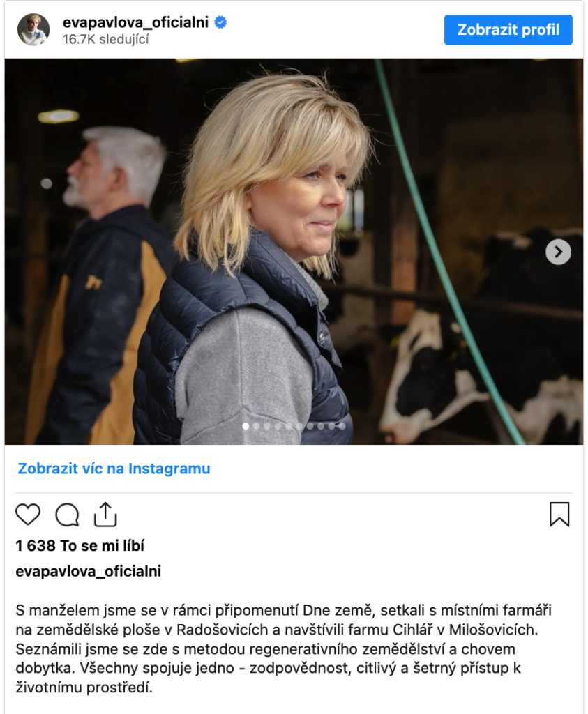Click the post caption text
The height and width of the screenshot is (714, 588).
[283, 648]
